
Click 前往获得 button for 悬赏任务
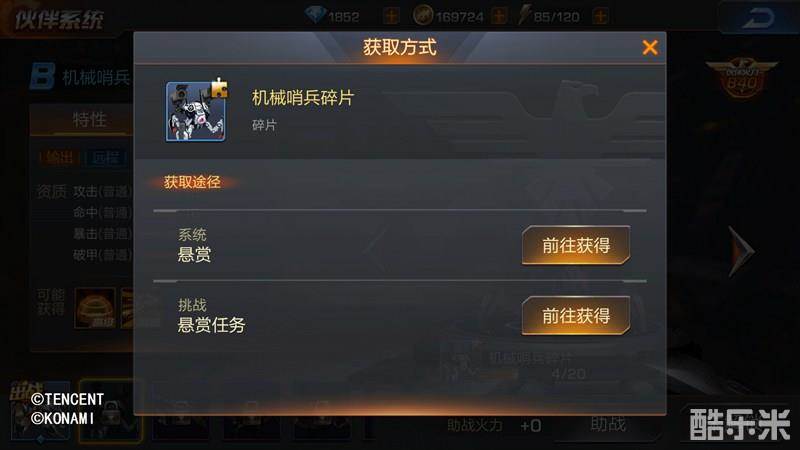coord(576,316)
